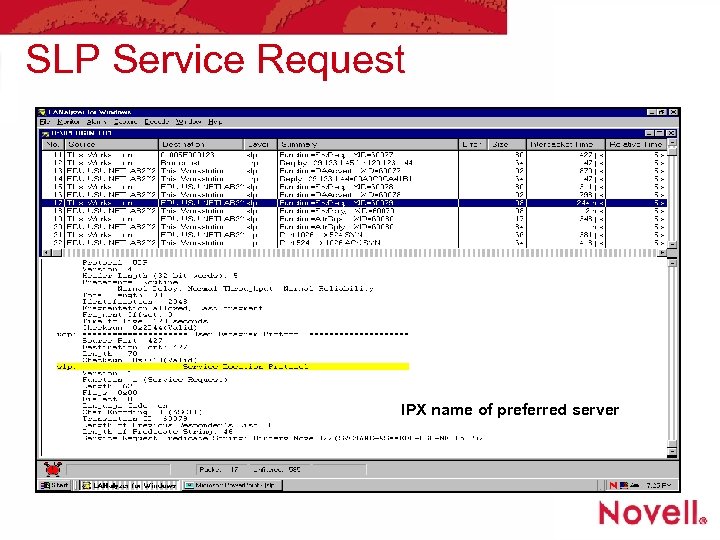Click the horizontal scrollbar right arrow
This screenshot has width=720, height=540.
coord(662,253)
